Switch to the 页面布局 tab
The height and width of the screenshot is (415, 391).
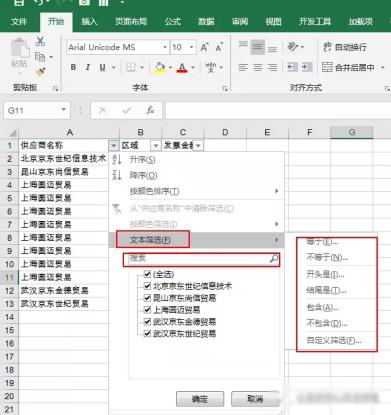(131, 22)
